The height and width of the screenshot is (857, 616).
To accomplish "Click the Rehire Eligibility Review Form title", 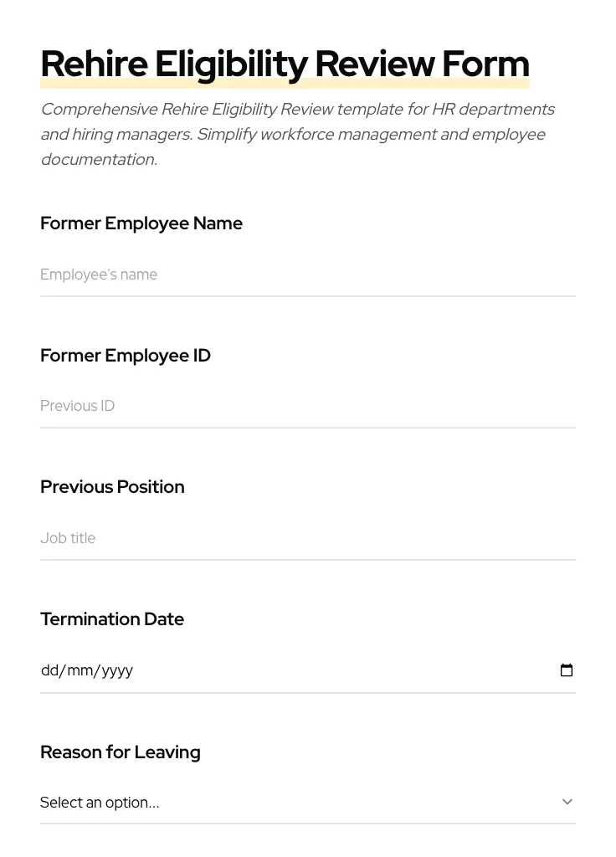I will (x=285, y=63).
